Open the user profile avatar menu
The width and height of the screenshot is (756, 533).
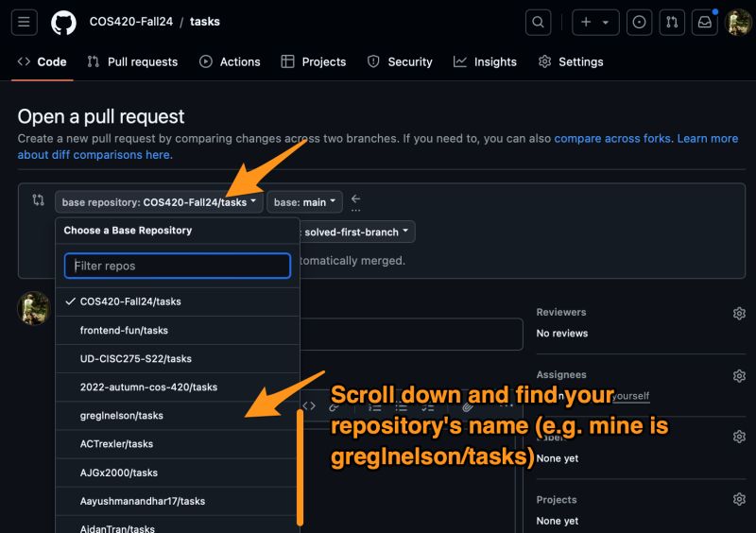[738, 22]
